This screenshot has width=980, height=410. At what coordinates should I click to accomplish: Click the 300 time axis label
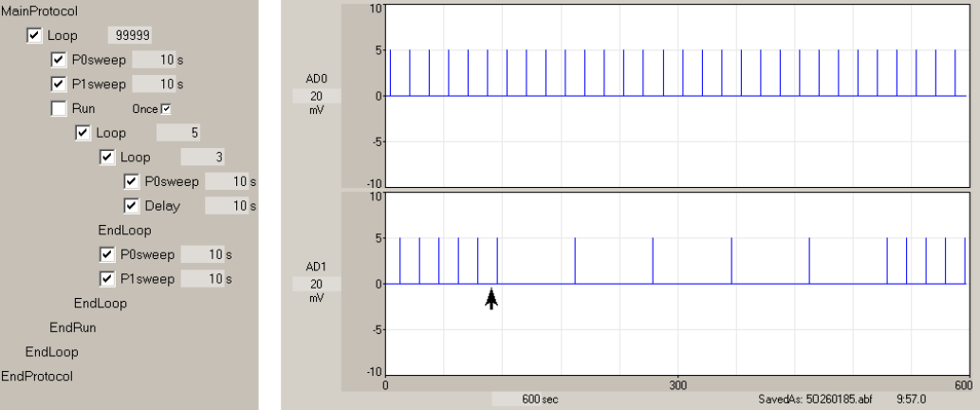(x=677, y=383)
